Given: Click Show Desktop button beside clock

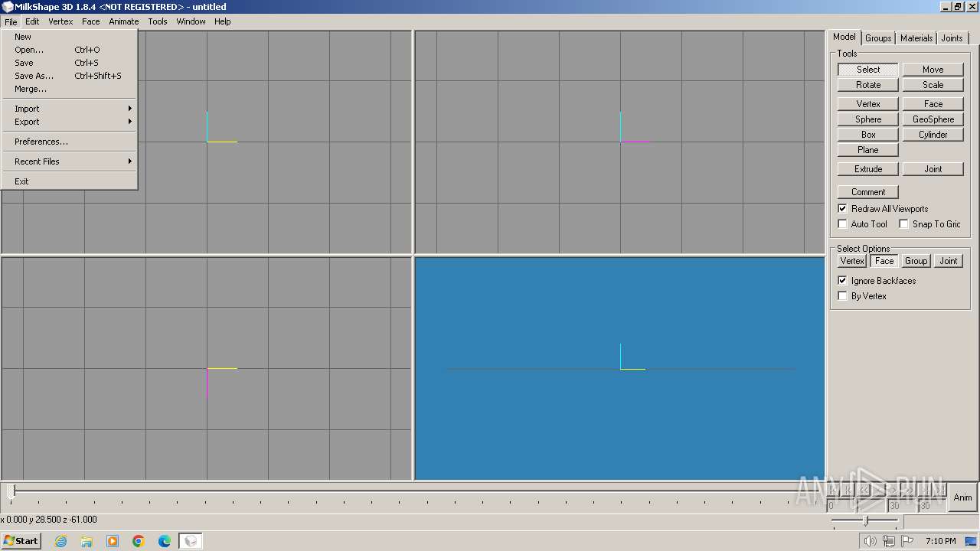Looking at the screenshot, I should coord(972,541).
